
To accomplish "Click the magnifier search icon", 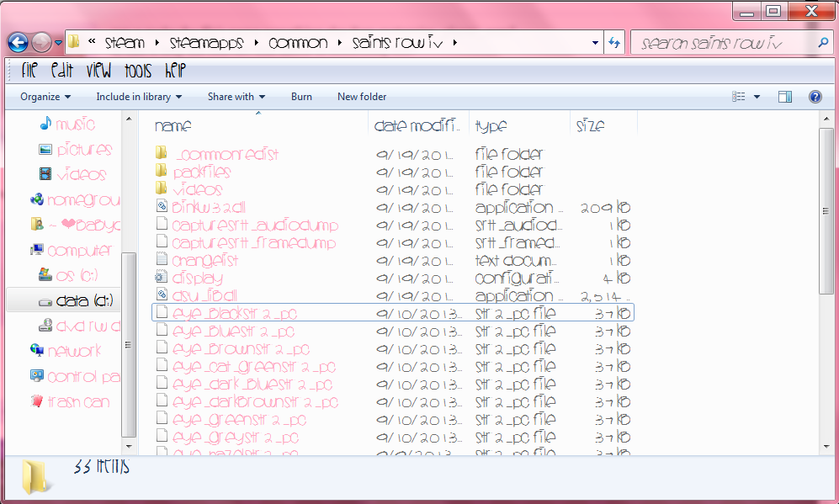I will pos(823,42).
